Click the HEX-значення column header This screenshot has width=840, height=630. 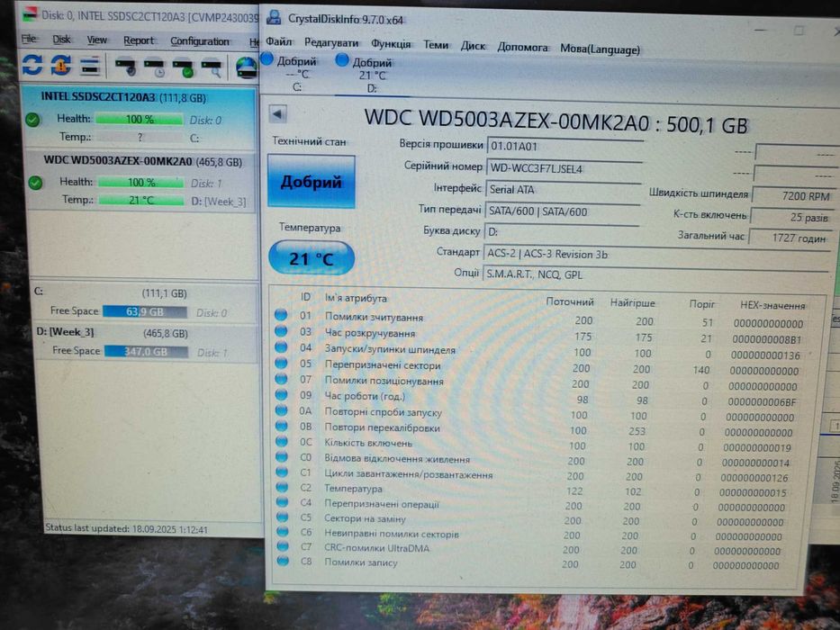coord(772,305)
